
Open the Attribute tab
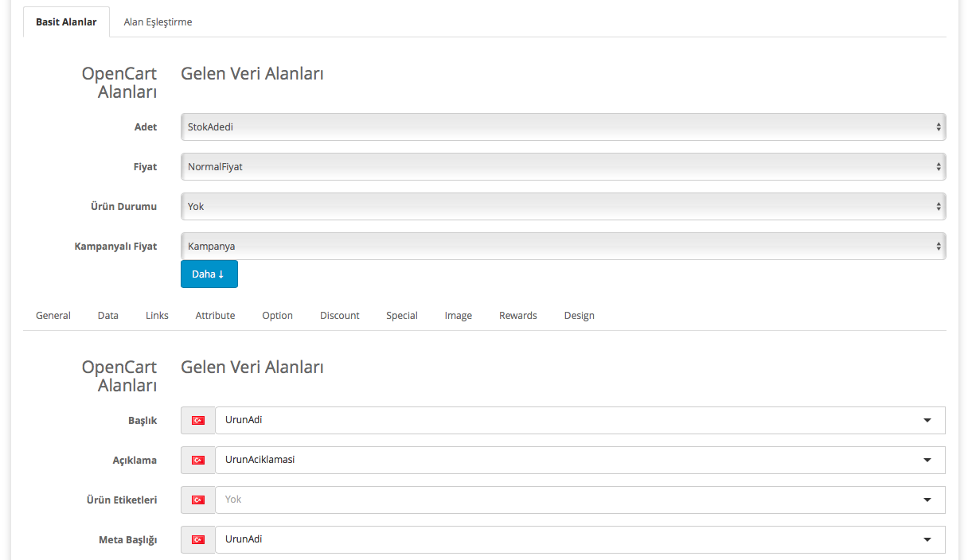click(x=215, y=316)
